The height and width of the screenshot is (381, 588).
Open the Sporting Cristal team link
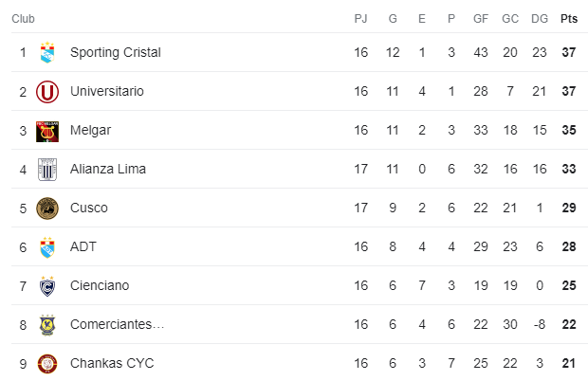coord(115,53)
